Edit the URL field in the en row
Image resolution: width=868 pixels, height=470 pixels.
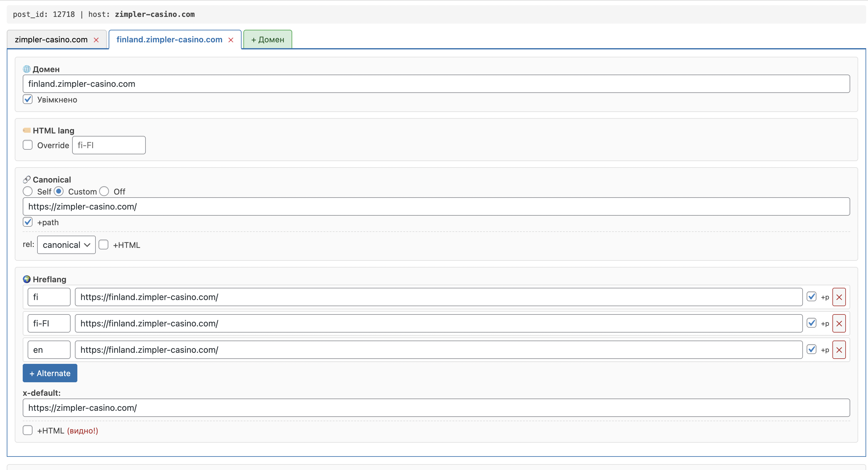coord(439,350)
